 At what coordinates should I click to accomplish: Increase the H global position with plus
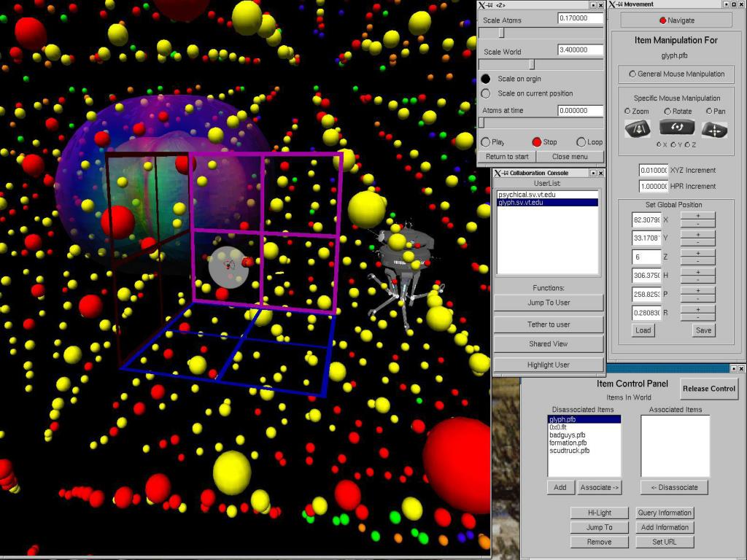[x=697, y=272]
